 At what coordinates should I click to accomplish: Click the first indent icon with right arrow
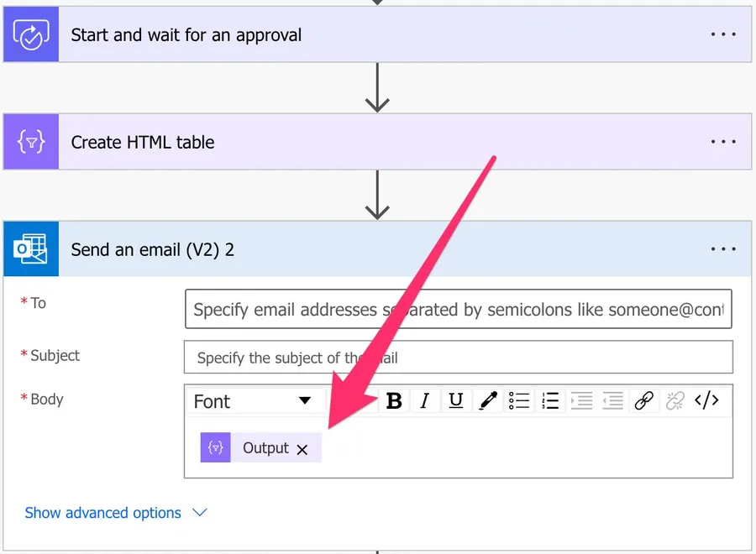[x=581, y=401]
